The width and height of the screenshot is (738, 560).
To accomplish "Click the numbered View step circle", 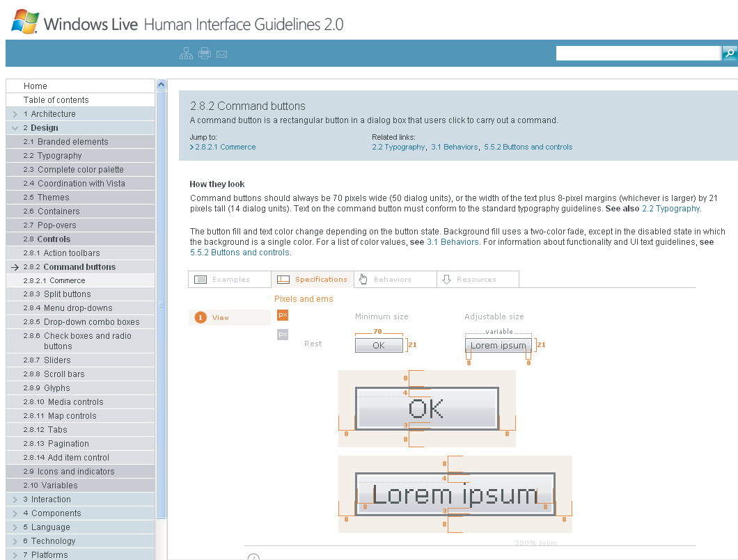I will [201, 318].
